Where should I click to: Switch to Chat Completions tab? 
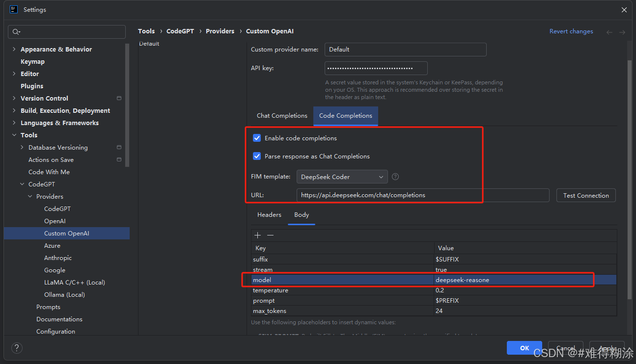[282, 116]
